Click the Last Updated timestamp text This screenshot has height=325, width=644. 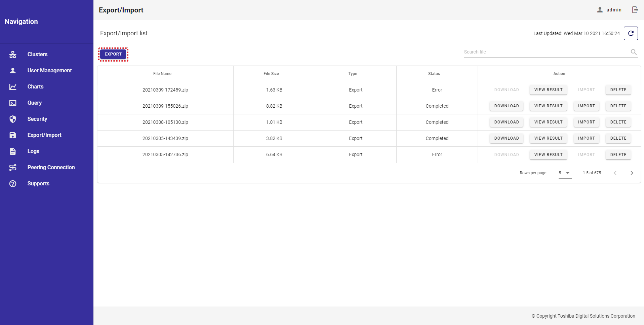click(576, 33)
